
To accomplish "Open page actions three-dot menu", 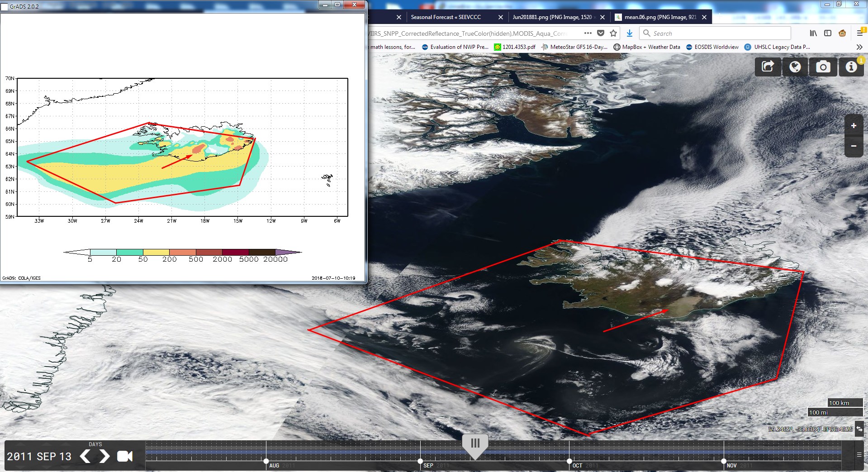I will (x=588, y=33).
